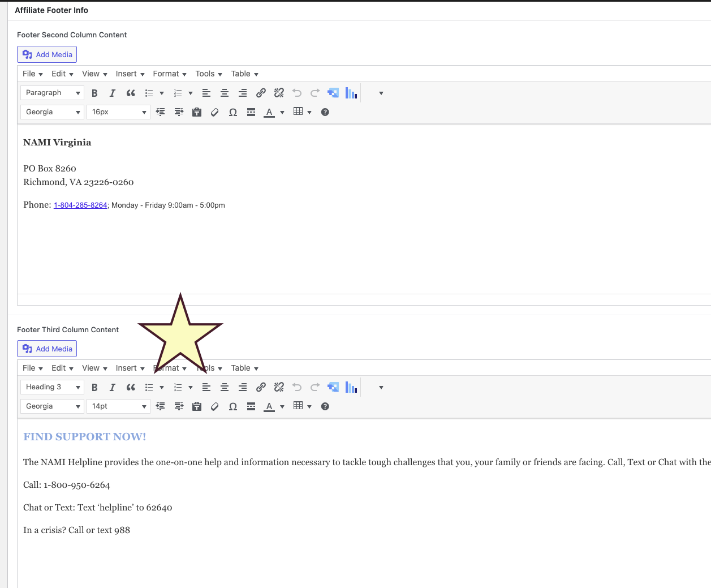Open File menu in Third Column editor
Screen dimensions: 711x588
[33, 368]
